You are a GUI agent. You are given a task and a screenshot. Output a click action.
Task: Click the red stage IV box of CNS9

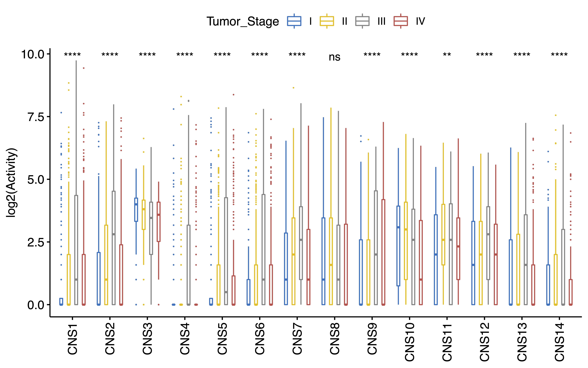point(383,252)
